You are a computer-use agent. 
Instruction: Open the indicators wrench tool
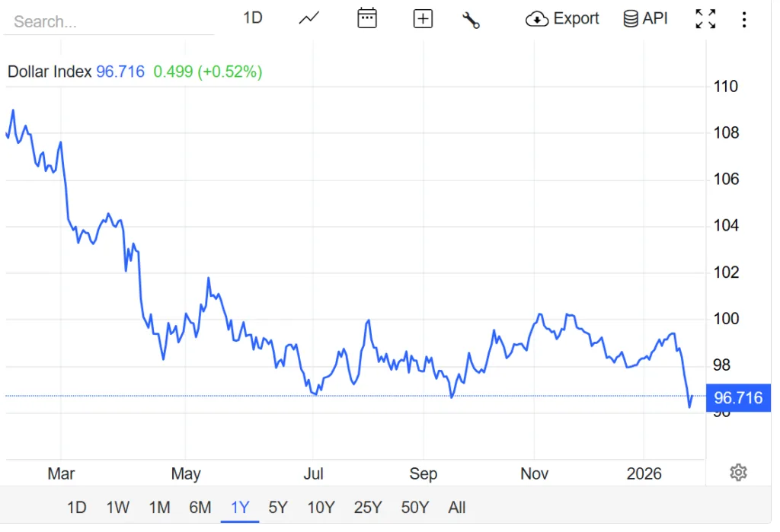click(472, 21)
